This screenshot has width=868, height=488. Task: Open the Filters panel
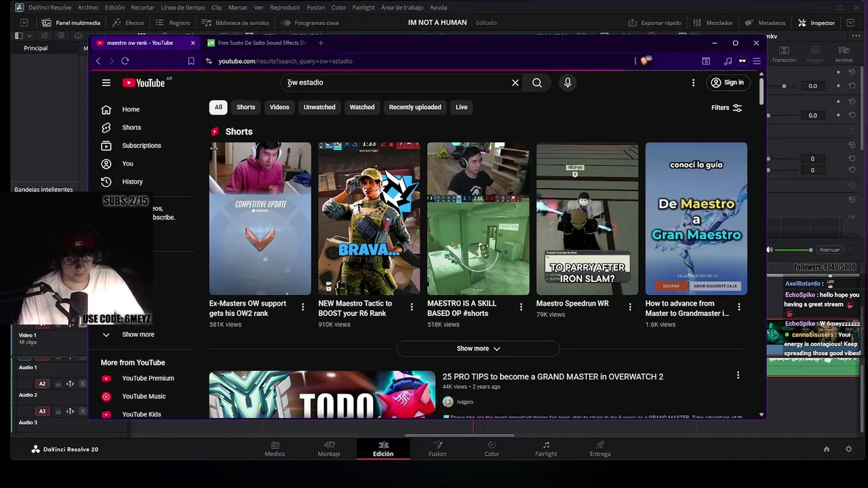(726, 108)
